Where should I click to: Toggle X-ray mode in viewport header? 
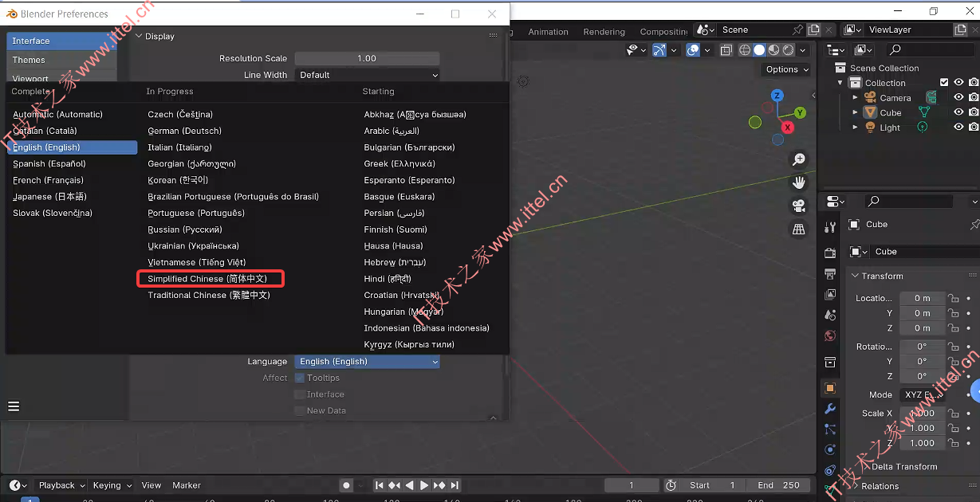coord(726,50)
